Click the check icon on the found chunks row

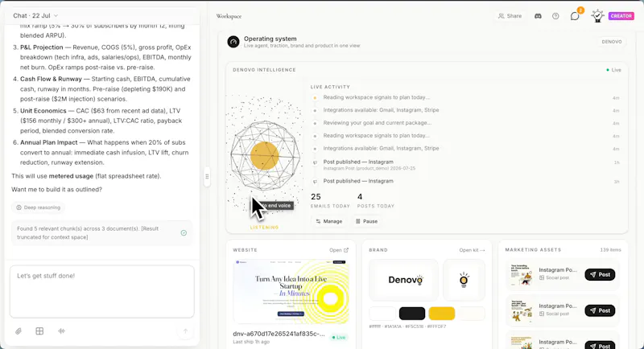tap(184, 233)
